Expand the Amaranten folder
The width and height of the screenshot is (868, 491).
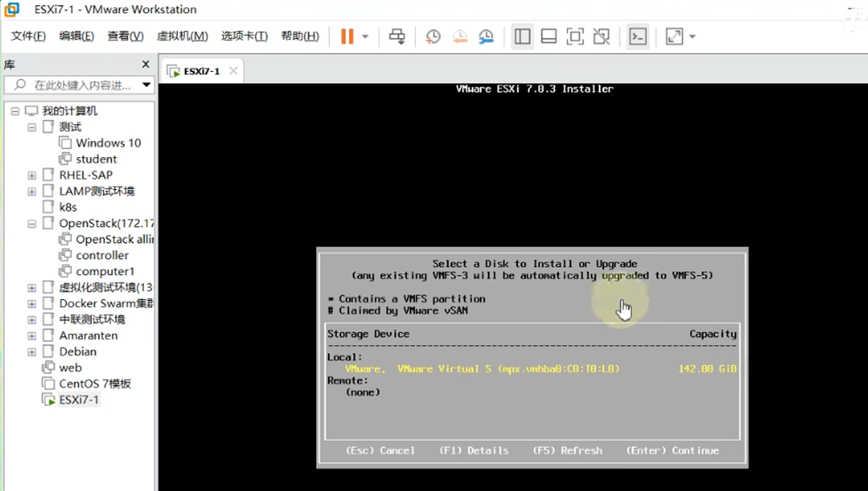[31, 336]
